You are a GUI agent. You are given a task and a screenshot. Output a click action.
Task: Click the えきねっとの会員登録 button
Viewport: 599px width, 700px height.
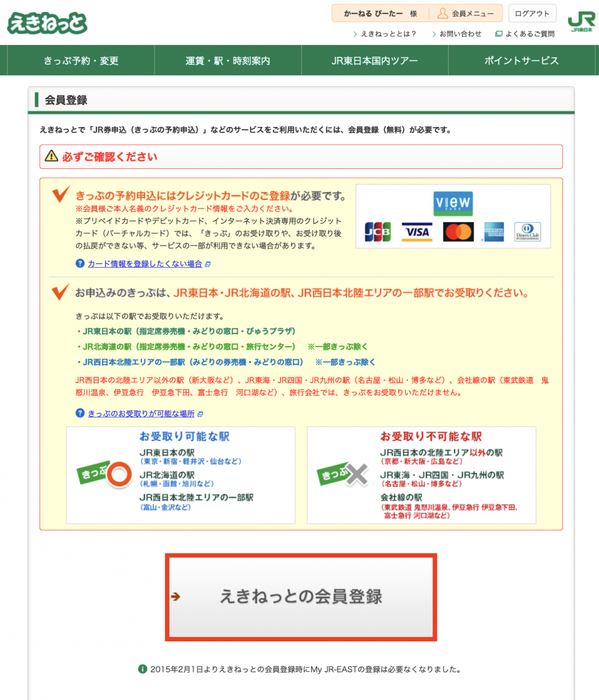coord(301,597)
